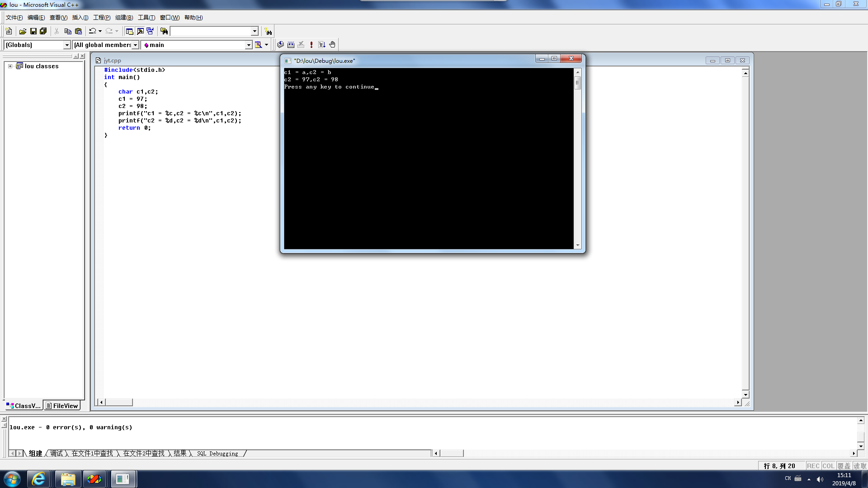Viewport: 868px width, 488px height.
Task: Toggle the Workspace pane button
Action: pyautogui.click(x=129, y=31)
